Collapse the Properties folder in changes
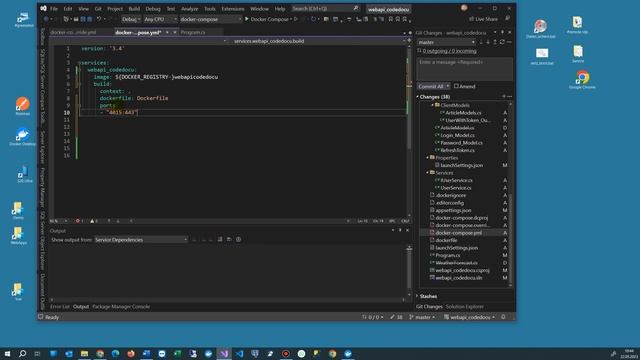The width and height of the screenshot is (640, 360). coord(427,158)
